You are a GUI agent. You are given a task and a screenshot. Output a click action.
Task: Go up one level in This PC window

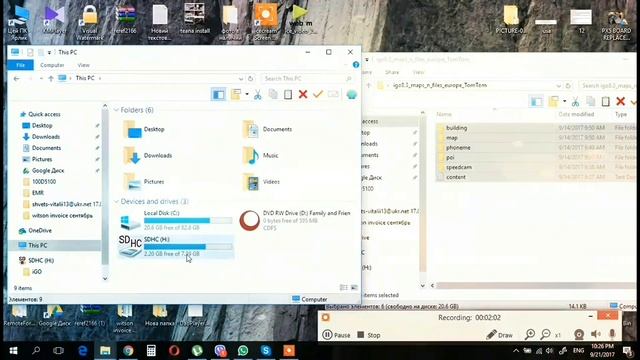51,78
